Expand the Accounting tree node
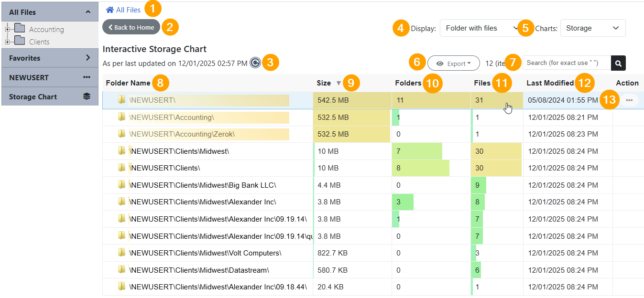Viewport: 644px width, 298px height. 7,30
